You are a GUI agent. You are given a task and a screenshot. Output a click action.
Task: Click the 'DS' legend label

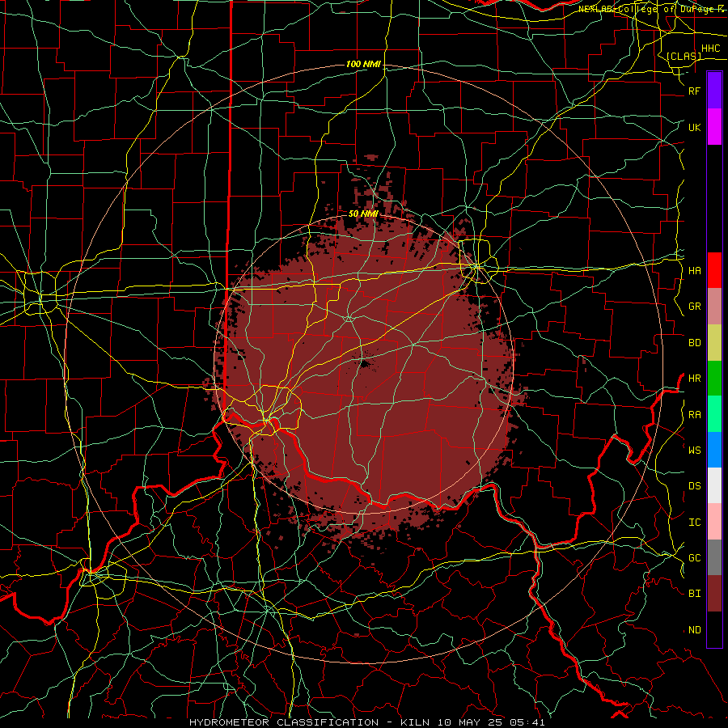tap(694, 486)
